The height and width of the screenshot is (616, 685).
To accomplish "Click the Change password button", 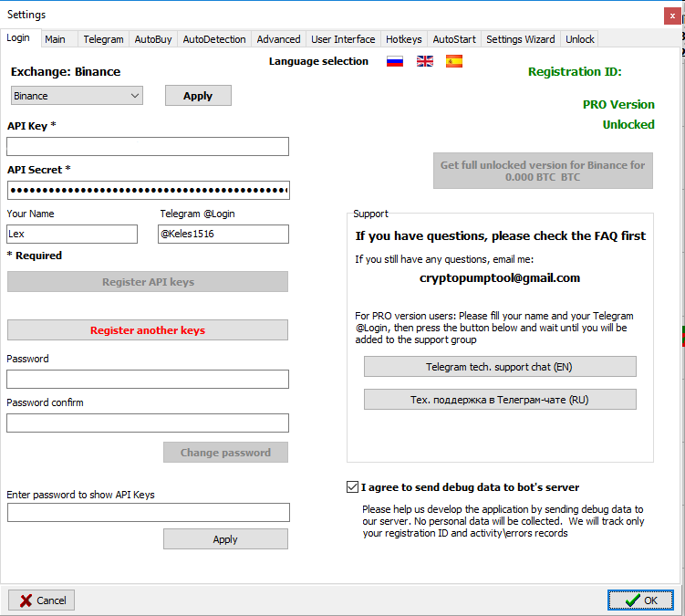I will [225, 453].
